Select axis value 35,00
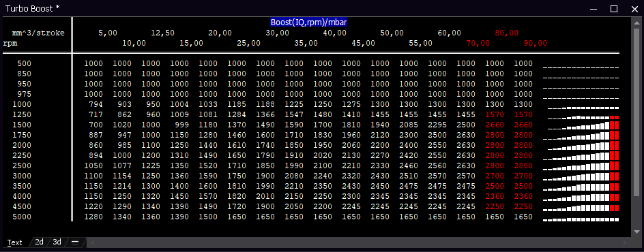644x252 pixels. pos(306,43)
